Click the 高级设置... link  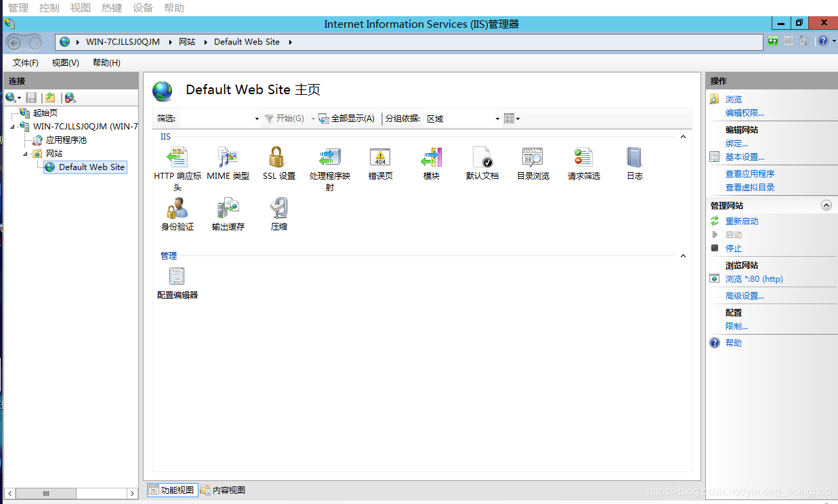coord(745,296)
